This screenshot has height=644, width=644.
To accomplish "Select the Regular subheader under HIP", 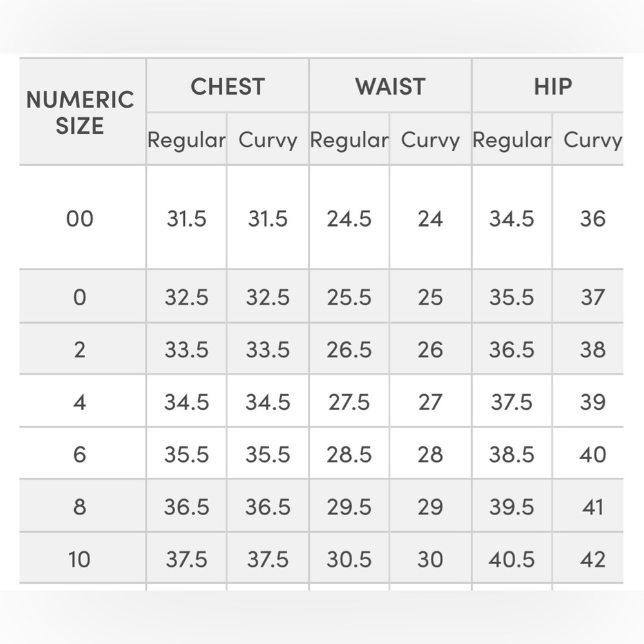I will click(512, 140).
